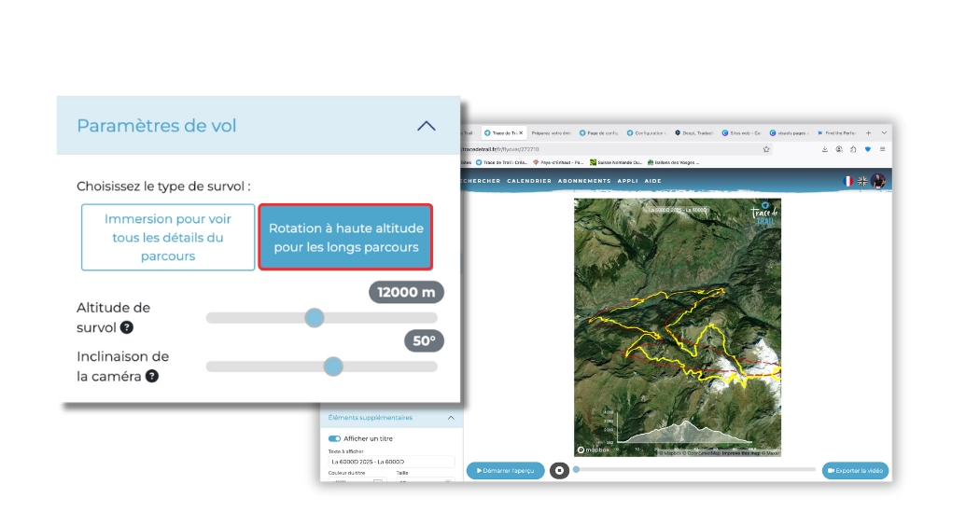Bookmark the page with the star icon

click(x=766, y=149)
